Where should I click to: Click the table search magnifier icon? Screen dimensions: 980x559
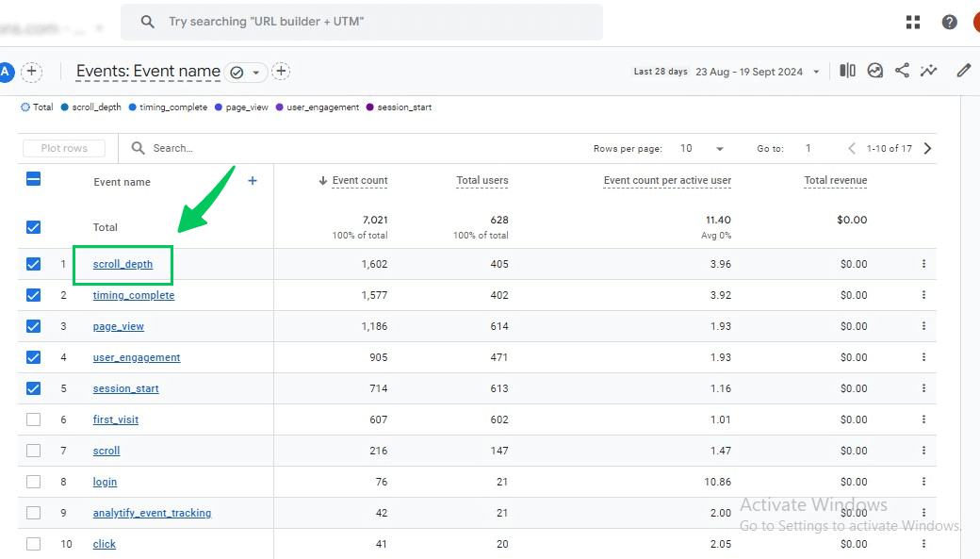(x=139, y=148)
